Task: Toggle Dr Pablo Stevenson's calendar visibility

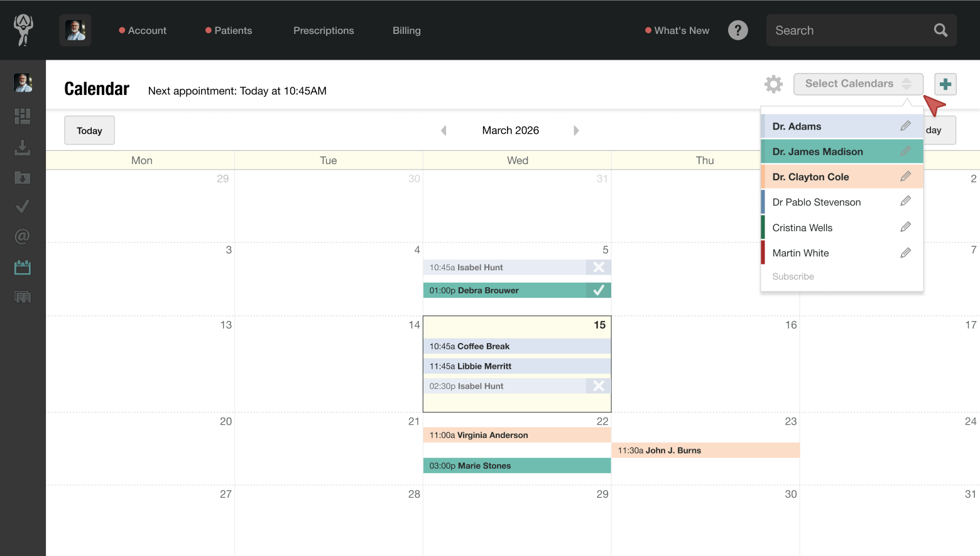Action: pyautogui.click(x=817, y=202)
